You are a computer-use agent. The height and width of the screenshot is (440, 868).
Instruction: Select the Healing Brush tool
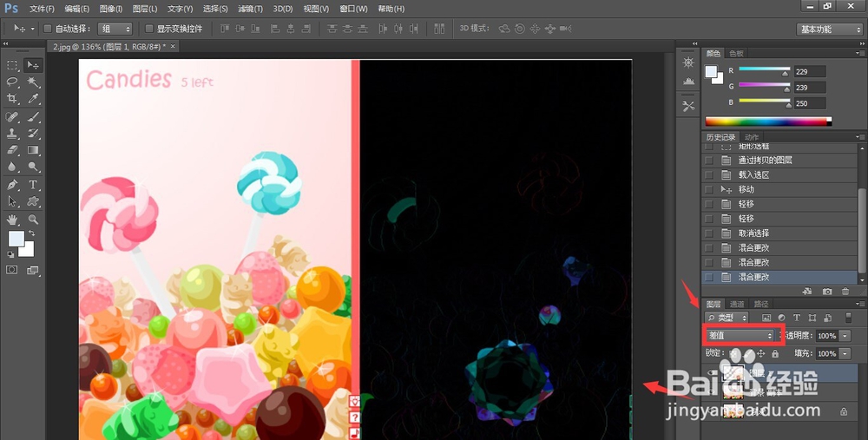(12, 117)
